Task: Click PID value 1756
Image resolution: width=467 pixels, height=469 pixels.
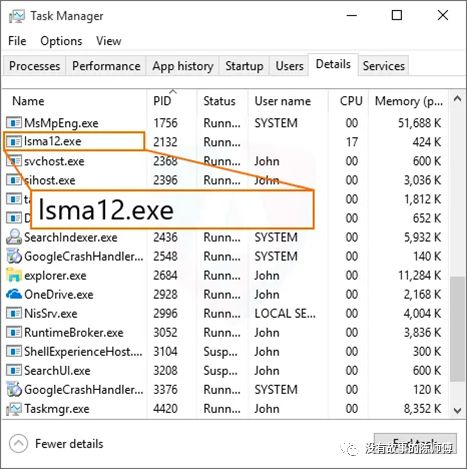Action: tap(165, 123)
